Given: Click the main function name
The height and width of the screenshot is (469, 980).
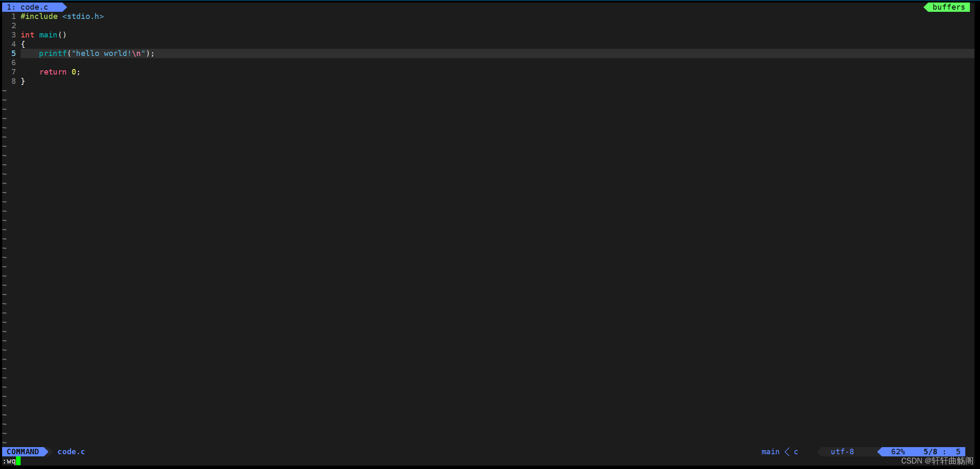Looking at the screenshot, I should 48,35.
